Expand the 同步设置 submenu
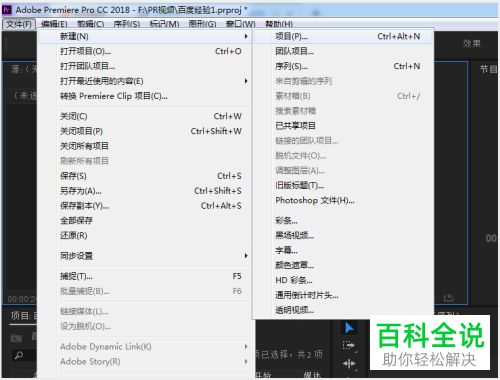 click(x=145, y=256)
